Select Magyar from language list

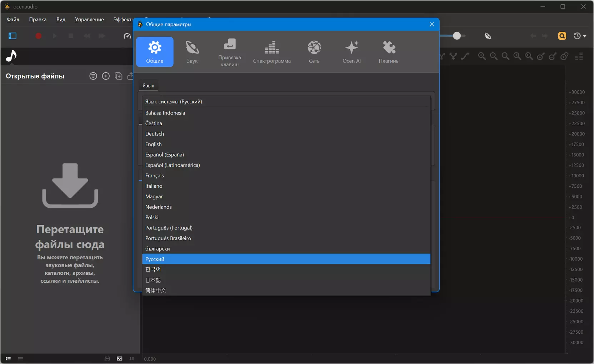coord(286,196)
